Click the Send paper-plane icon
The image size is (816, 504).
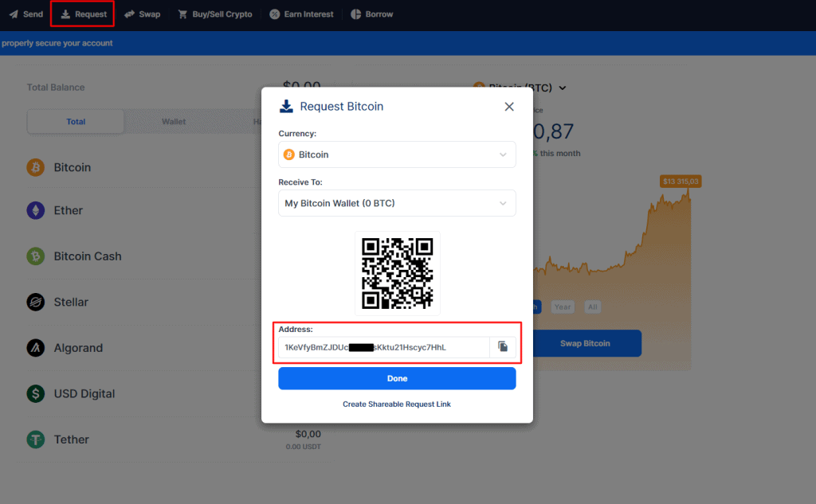(x=14, y=14)
